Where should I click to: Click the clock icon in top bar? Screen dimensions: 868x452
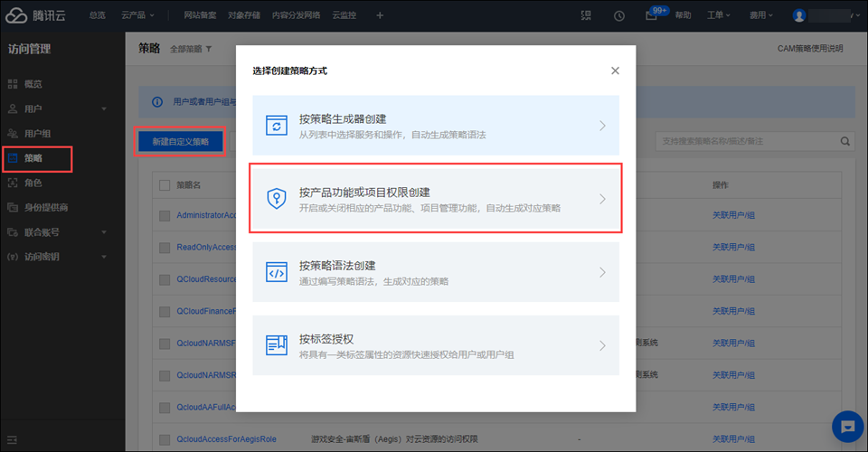[x=619, y=15]
